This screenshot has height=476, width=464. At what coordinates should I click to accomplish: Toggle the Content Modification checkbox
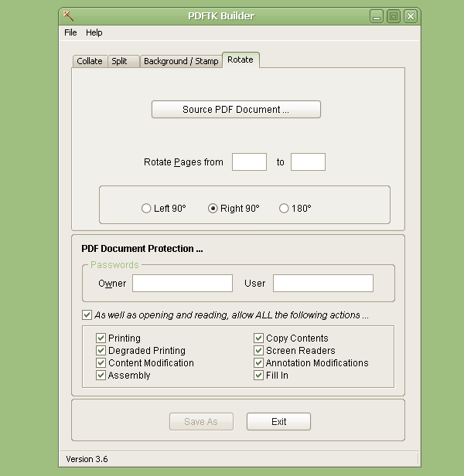(x=101, y=362)
